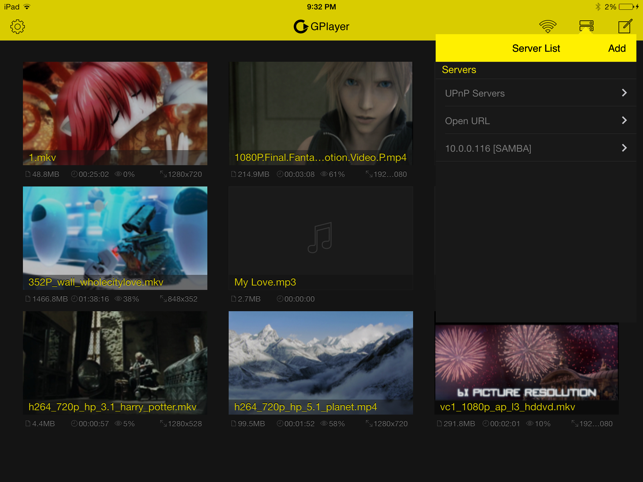Click the 1080P.Final.Fanta...otion.Video.P.mp4 label

(x=320, y=158)
